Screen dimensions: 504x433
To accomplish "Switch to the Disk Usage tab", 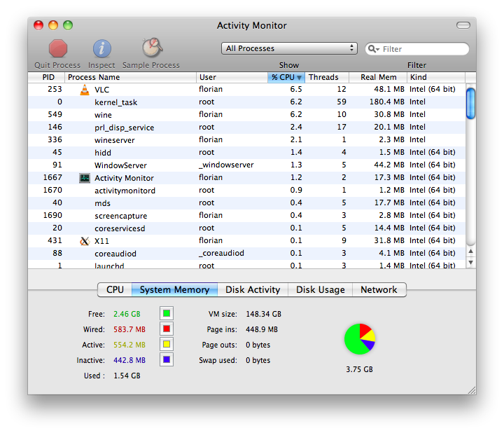I will [320, 289].
